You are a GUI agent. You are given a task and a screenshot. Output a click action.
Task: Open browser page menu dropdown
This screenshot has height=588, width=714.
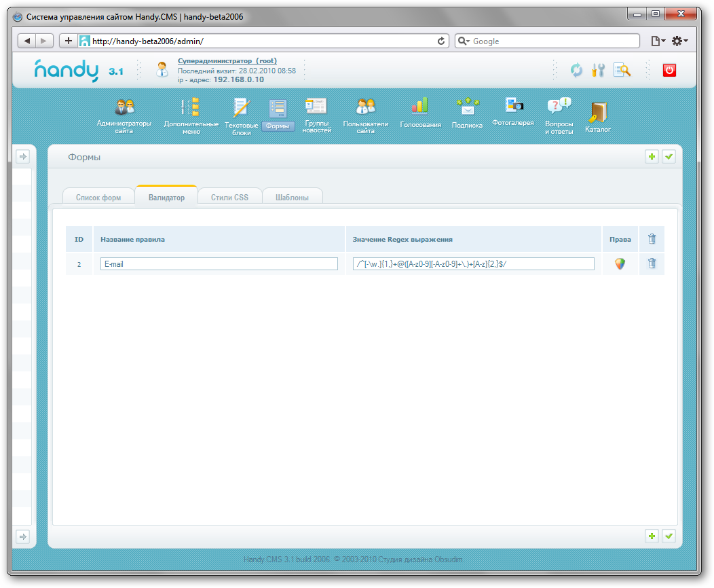pyautogui.click(x=658, y=41)
